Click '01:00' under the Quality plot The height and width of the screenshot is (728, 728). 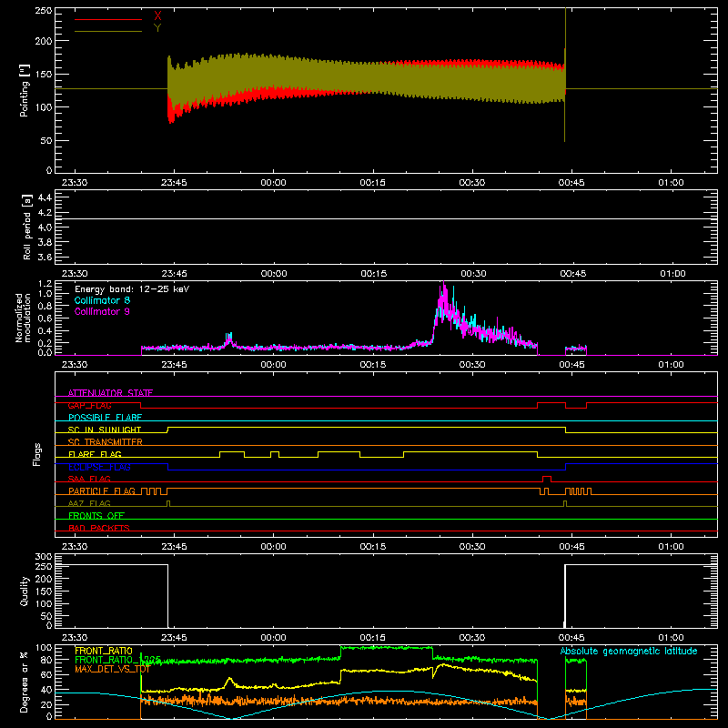pyautogui.click(x=672, y=638)
